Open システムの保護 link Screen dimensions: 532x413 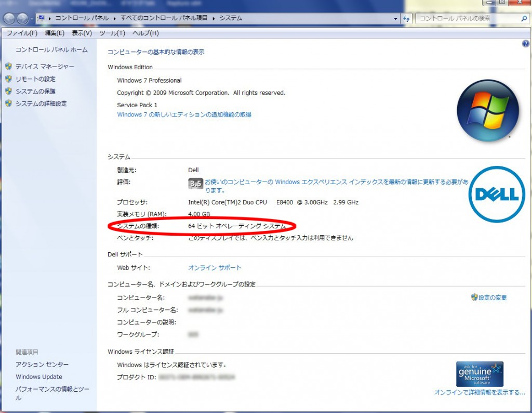(35, 91)
